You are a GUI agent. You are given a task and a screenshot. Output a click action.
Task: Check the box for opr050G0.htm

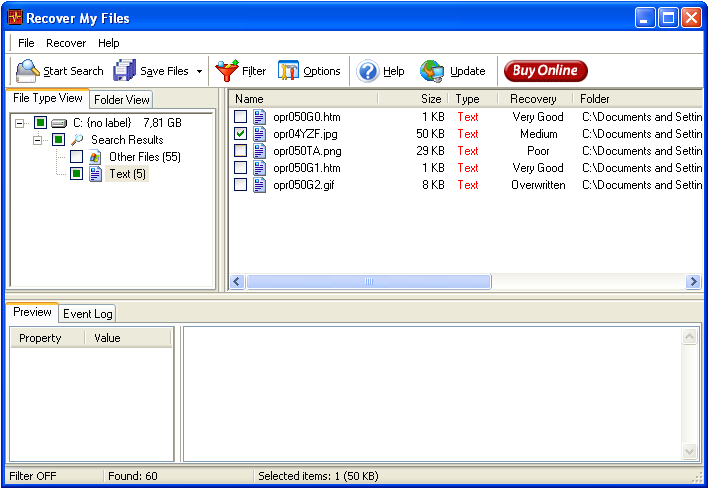[x=241, y=117]
